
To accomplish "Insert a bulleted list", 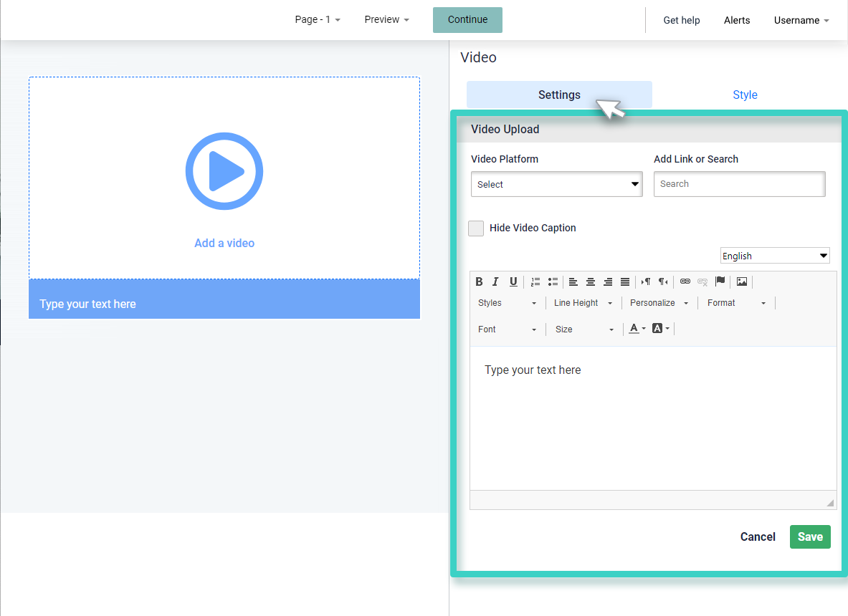I will tap(553, 281).
